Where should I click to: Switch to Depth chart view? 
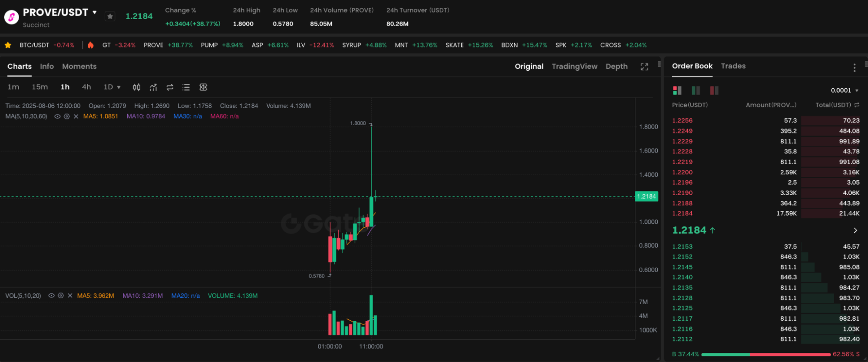point(617,66)
